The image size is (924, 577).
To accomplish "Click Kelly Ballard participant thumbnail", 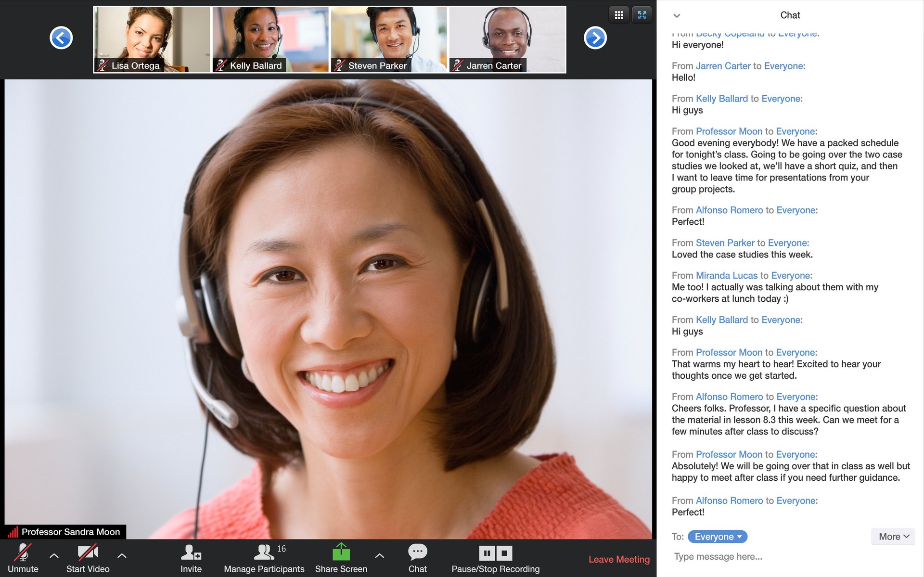I will [269, 37].
